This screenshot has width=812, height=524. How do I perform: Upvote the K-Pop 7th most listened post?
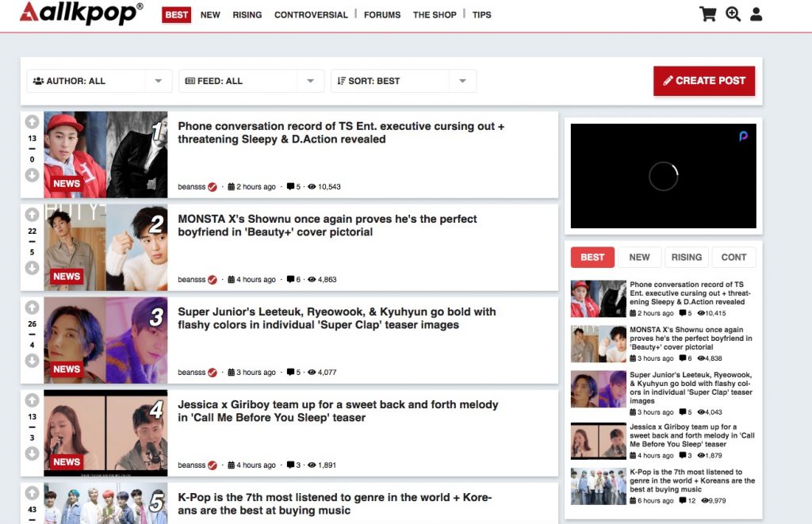tap(32, 493)
